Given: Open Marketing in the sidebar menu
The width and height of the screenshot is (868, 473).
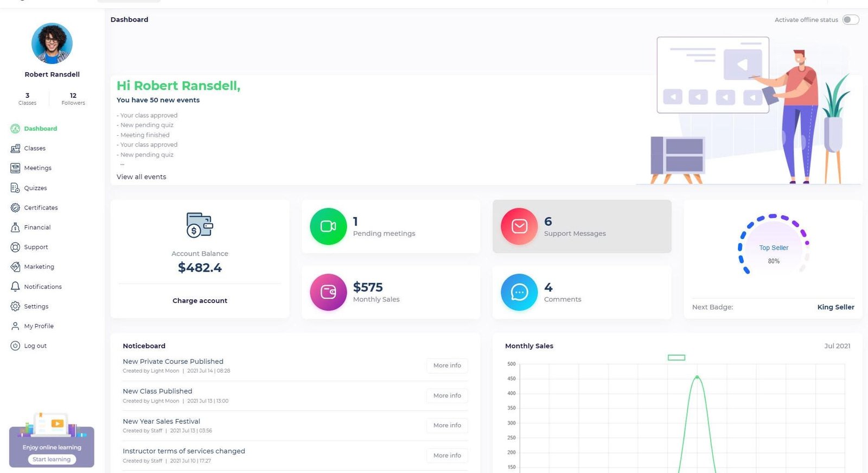Looking at the screenshot, I should pyautogui.click(x=39, y=267).
